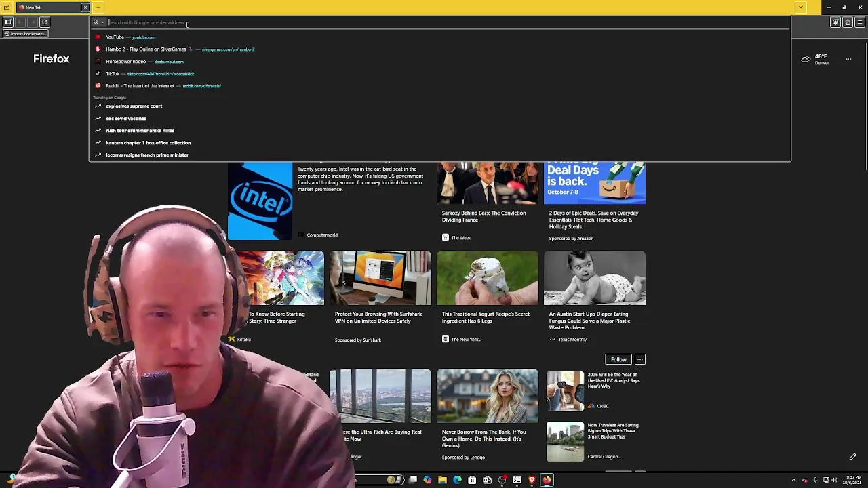Open Task View in the taskbar
The width and height of the screenshot is (868, 488).
click(412, 480)
